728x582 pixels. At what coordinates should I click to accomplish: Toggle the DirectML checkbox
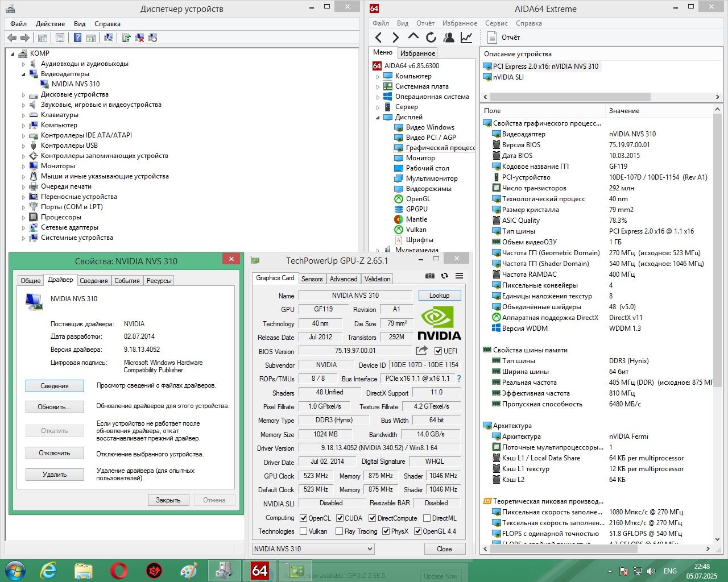point(427,518)
